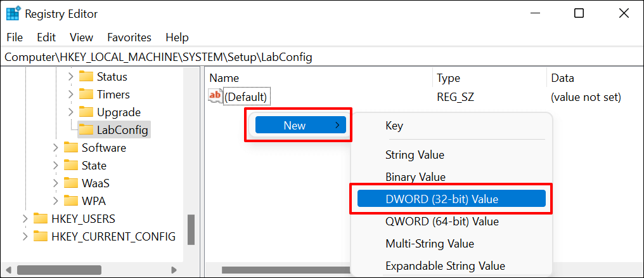
Task: Click the Timers folder icon
Action: (86, 95)
